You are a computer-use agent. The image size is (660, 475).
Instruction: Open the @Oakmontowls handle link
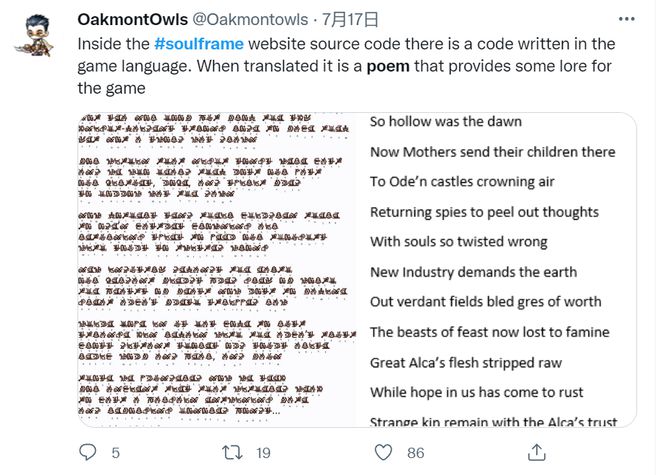point(250,19)
